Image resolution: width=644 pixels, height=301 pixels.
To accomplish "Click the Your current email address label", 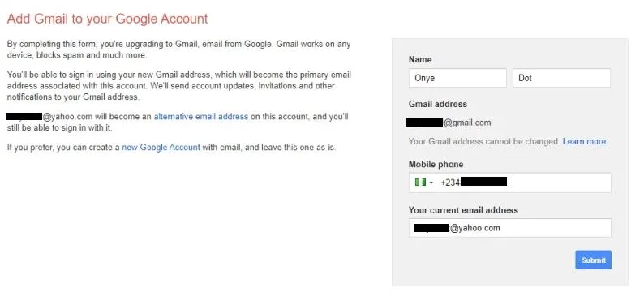I will pos(463,210).
